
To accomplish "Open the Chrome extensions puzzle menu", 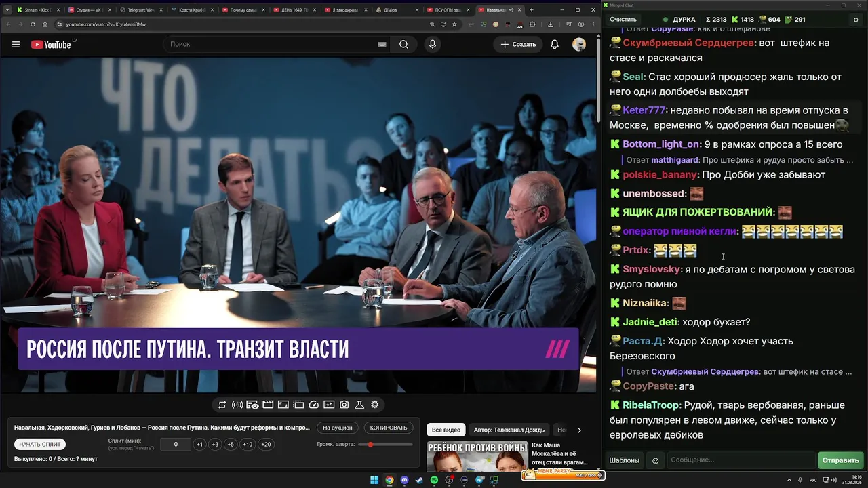I will pyautogui.click(x=532, y=24).
